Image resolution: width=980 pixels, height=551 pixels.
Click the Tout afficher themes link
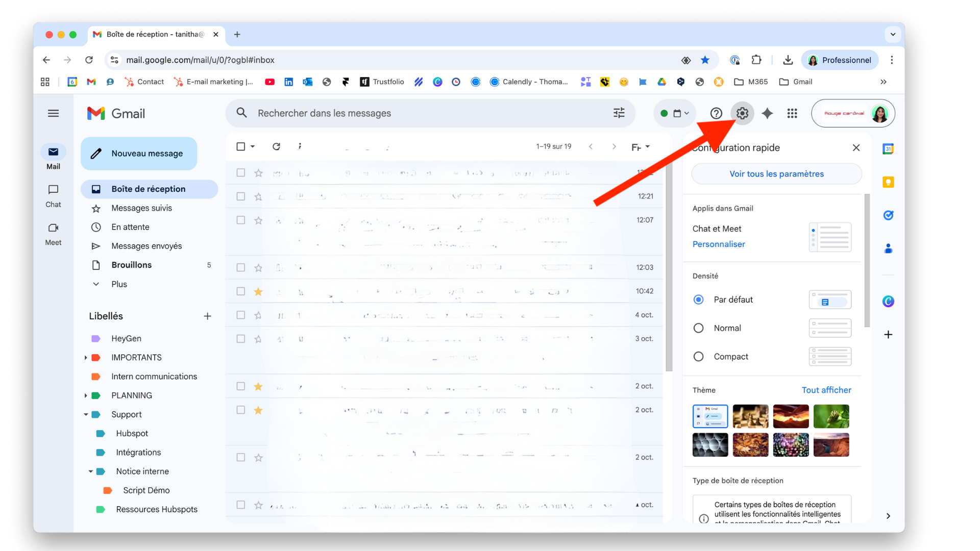point(826,390)
